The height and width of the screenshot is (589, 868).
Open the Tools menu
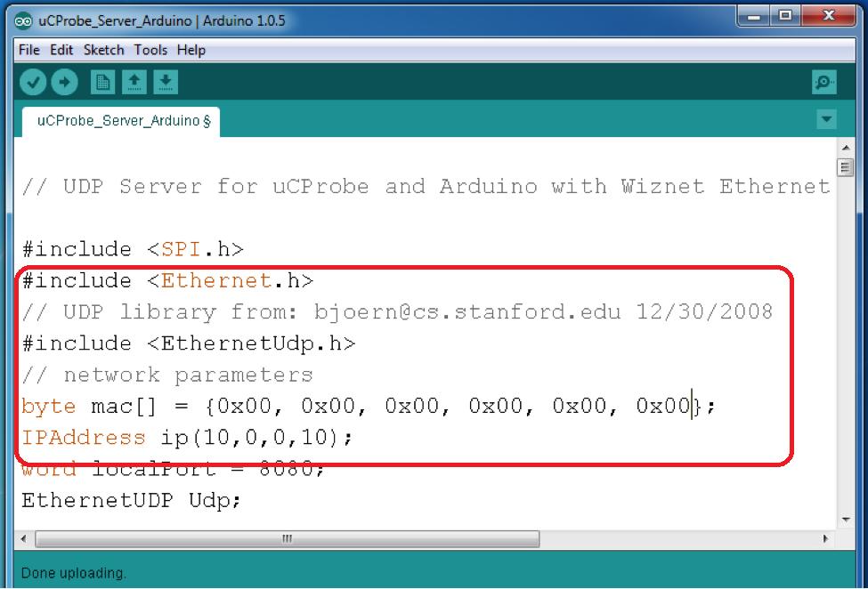[150, 50]
